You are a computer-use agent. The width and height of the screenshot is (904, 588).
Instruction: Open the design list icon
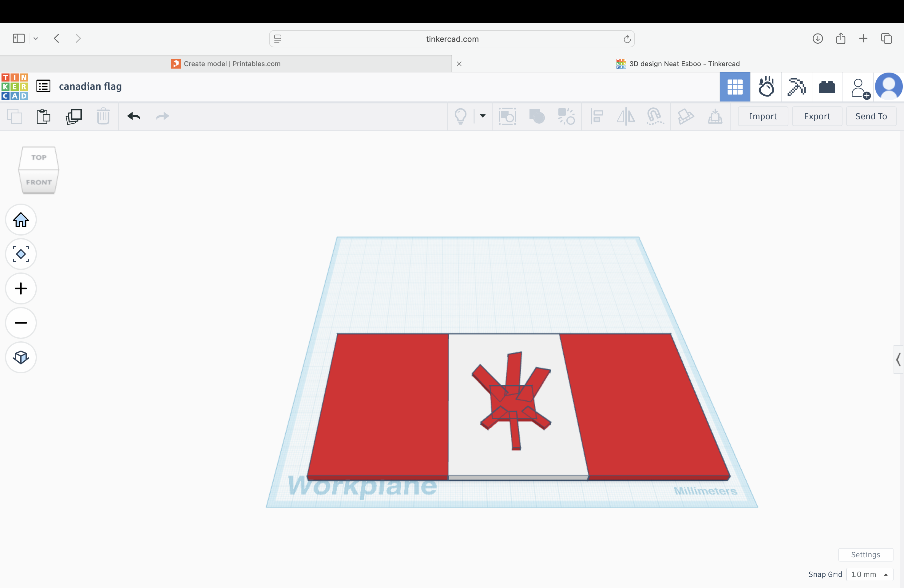43,86
